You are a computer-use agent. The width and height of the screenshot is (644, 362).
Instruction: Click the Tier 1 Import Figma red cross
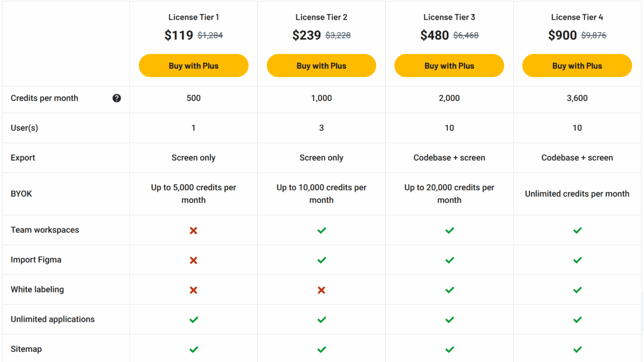point(194,260)
